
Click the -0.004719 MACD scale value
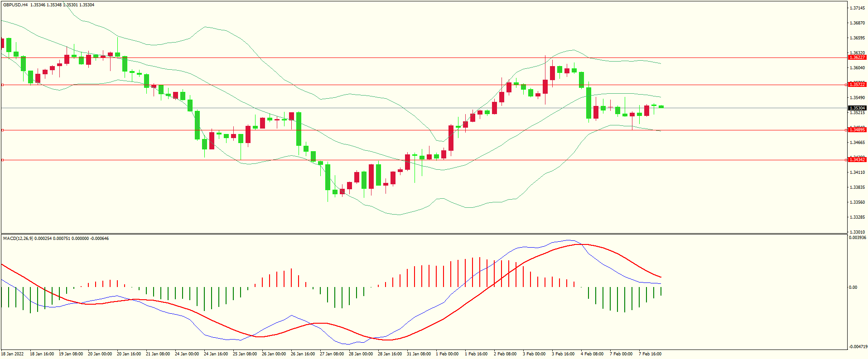tap(857, 347)
